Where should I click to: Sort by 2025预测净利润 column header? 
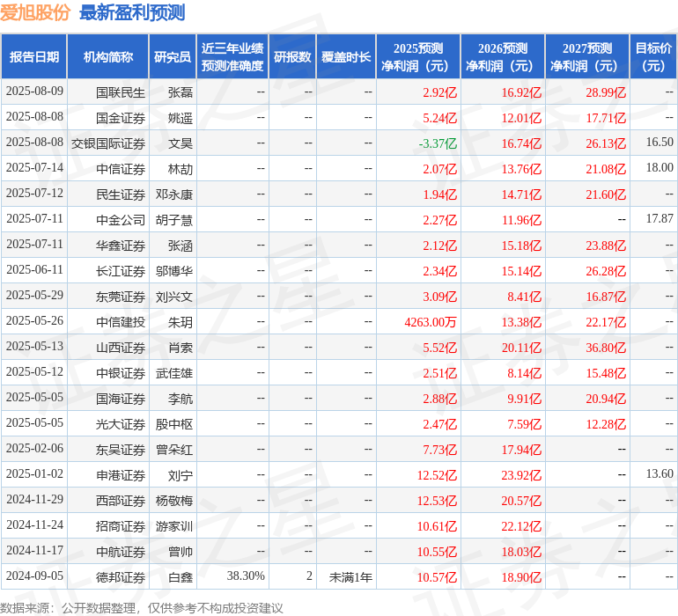[x=418, y=57]
